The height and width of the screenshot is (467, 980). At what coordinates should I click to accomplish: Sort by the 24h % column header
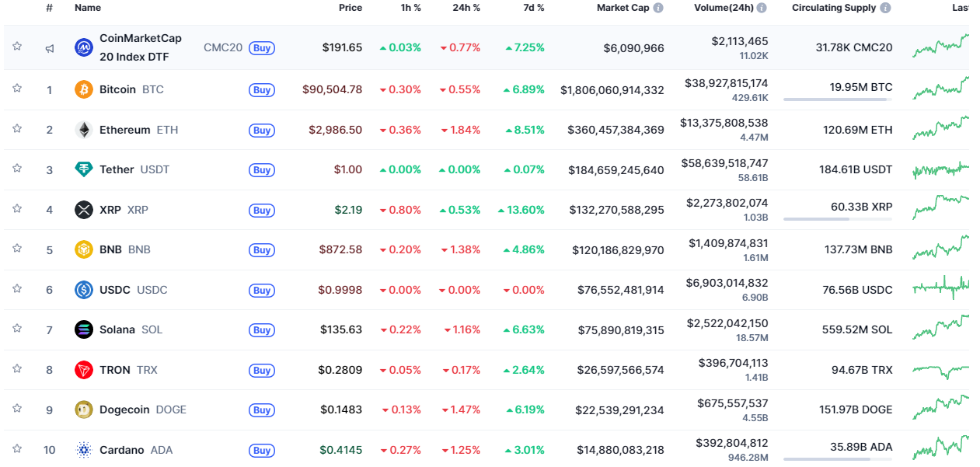pos(463,8)
